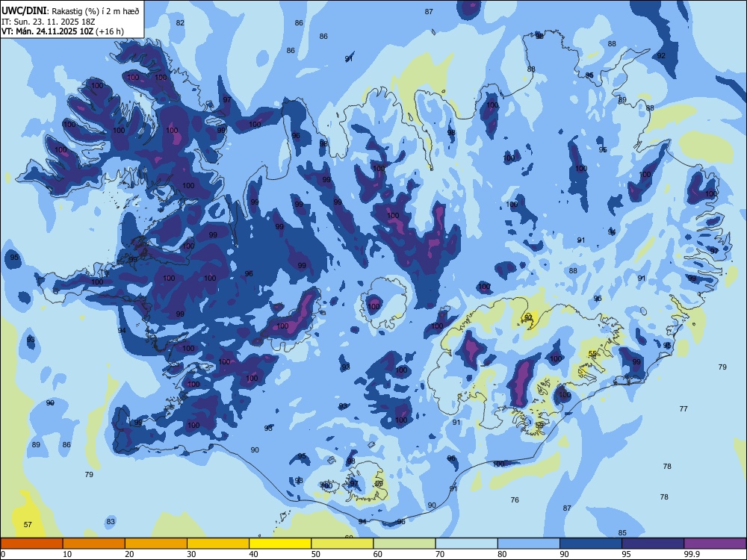Click the map value '85' at the bottom right
Image resolution: width=747 pixels, height=560 pixels.
[622, 533]
